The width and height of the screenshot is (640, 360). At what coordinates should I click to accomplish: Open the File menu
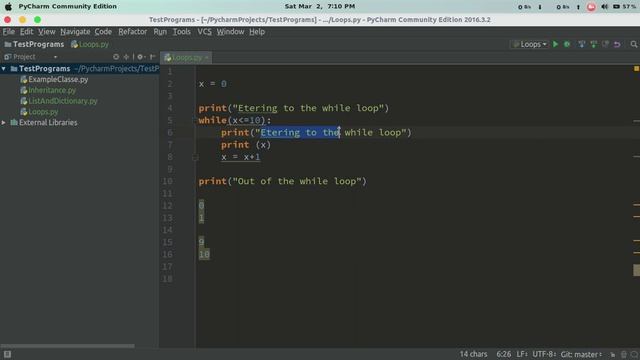click(9, 32)
